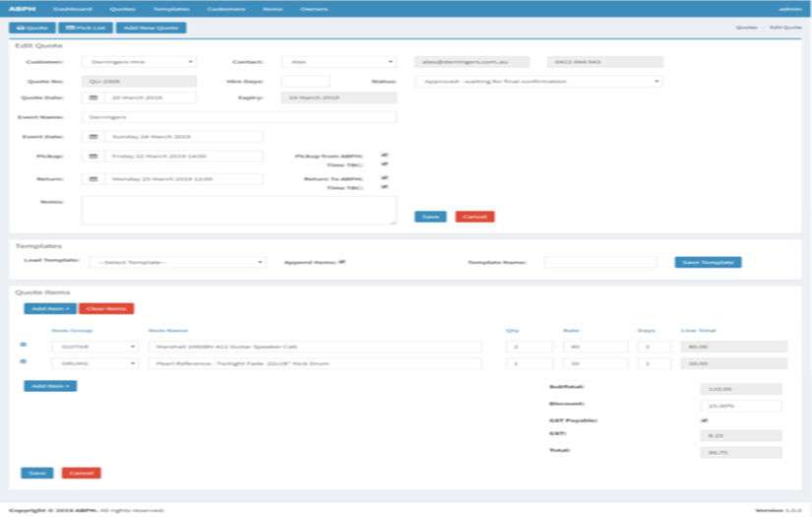Click the Add New Quote button
The width and height of the screenshot is (812, 517).
(152, 28)
